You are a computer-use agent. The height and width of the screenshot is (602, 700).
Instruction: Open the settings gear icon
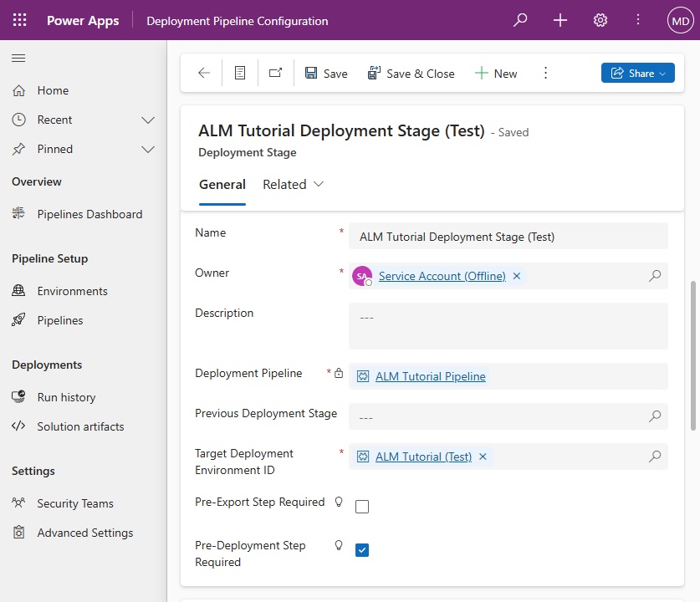tap(600, 20)
